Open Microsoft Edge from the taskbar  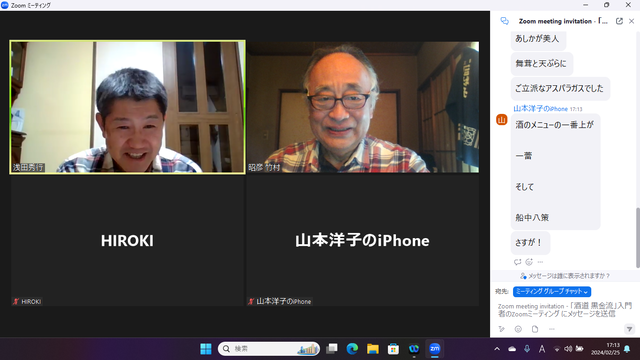(352, 349)
